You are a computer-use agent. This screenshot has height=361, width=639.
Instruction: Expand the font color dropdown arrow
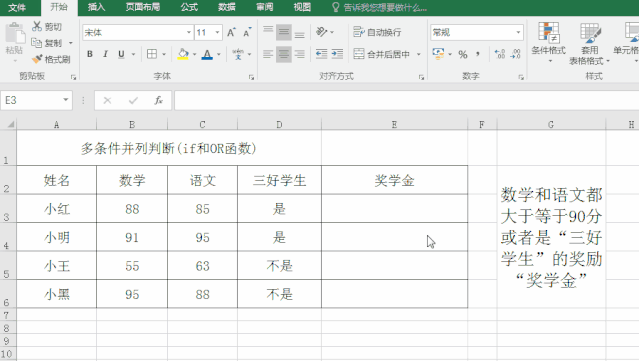click(219, 54)
